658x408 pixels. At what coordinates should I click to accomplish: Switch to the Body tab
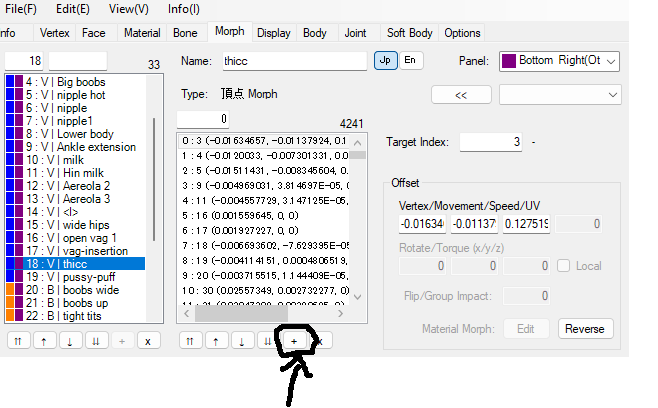click(315, 33)
